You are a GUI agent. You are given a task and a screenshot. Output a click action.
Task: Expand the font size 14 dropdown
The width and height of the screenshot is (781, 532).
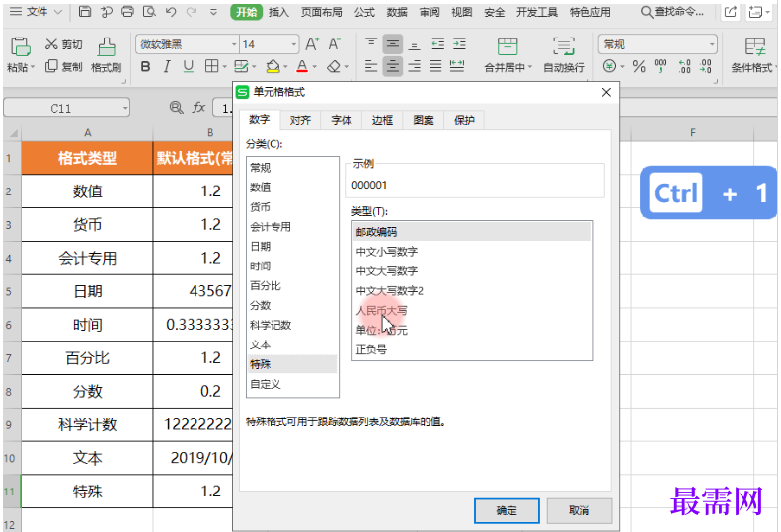tap(294, 44)
